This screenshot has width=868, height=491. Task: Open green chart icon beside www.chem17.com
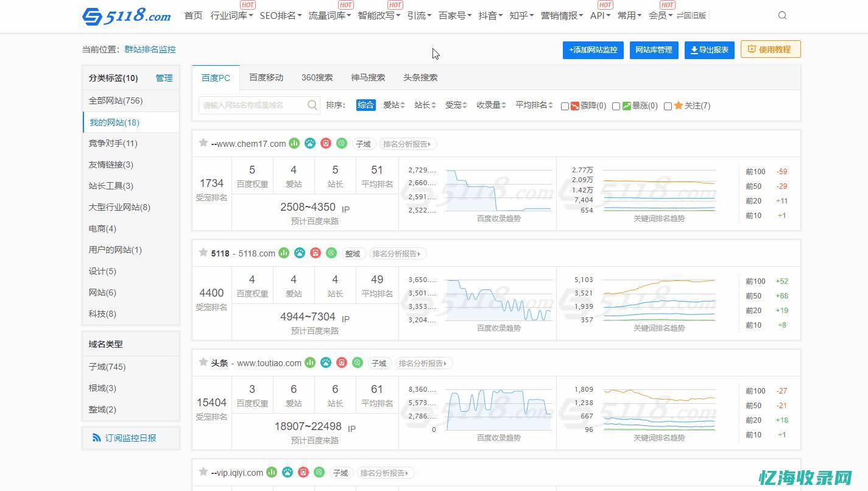[294, 143]
